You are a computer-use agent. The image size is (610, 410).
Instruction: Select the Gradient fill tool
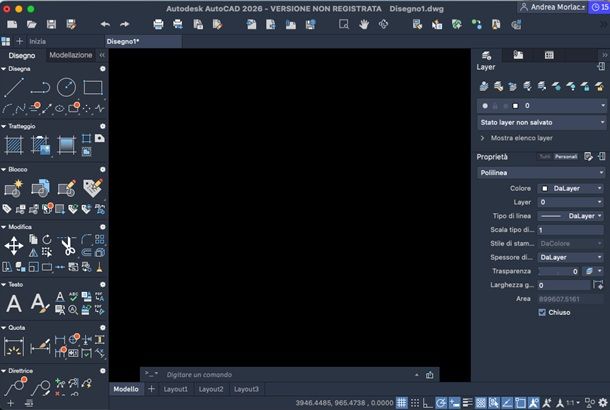pos(67,145)
